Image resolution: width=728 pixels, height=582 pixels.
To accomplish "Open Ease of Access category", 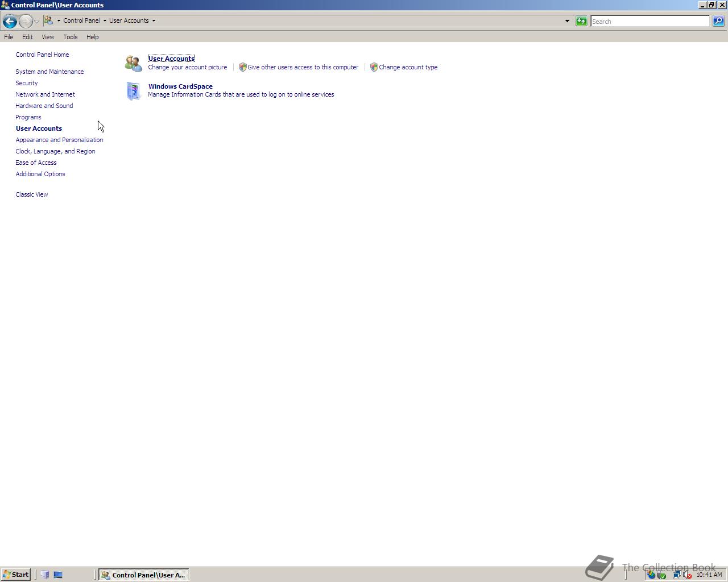I will click(x=36, y=163).
